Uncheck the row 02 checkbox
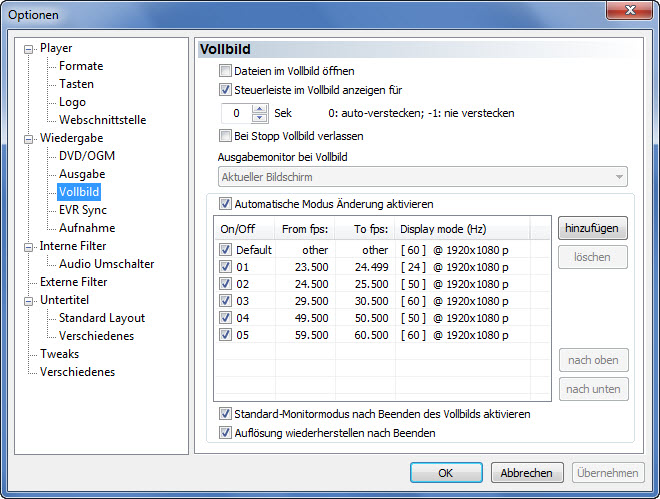This screenshot has width=660, height=499. [x=225, y=284]
